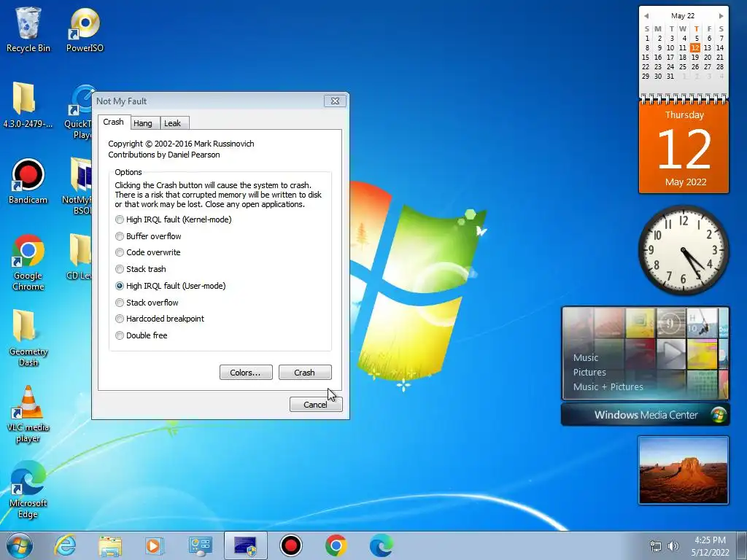Click the large Thursday 12 date panel
The image size is (747, 560).
click(x=684, y=148)
